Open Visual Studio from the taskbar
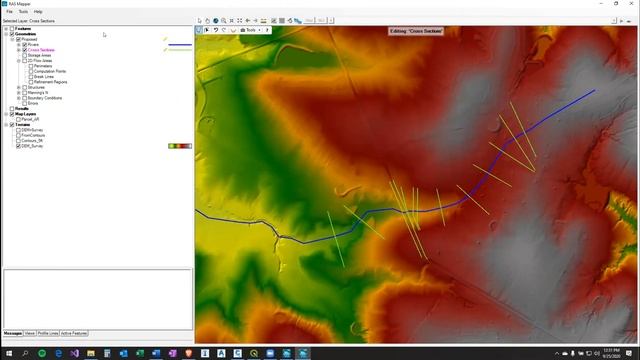Screen dimensions: 640x360 pos(74,353)
